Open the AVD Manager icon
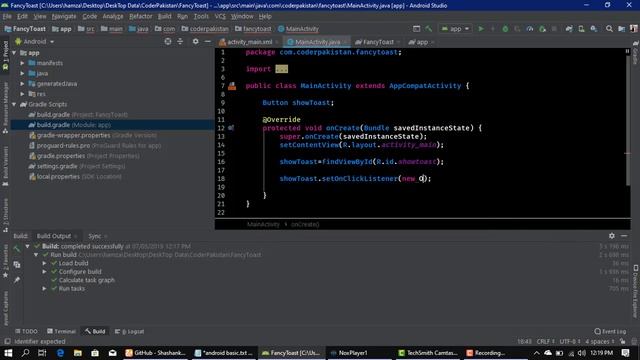Screen dimensions: 640x360 click(581, 29)
